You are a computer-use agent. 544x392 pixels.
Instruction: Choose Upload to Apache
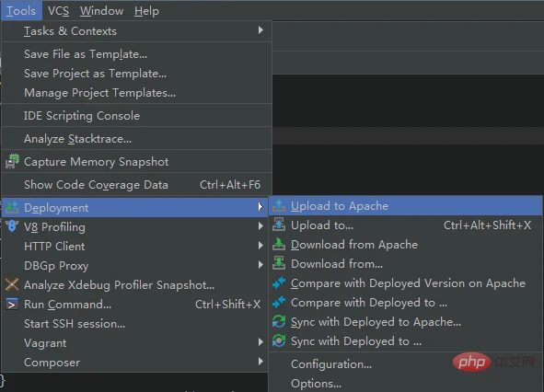pyautogui.click(x=406, y=206)
